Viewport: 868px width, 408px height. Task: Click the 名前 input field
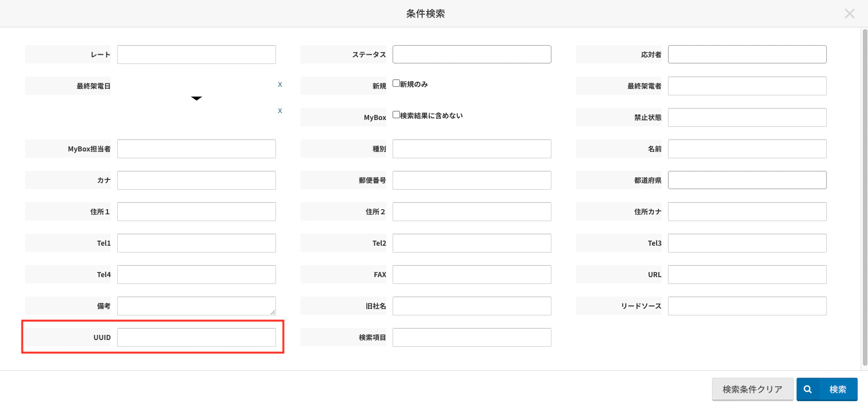(x=747, y=149)
